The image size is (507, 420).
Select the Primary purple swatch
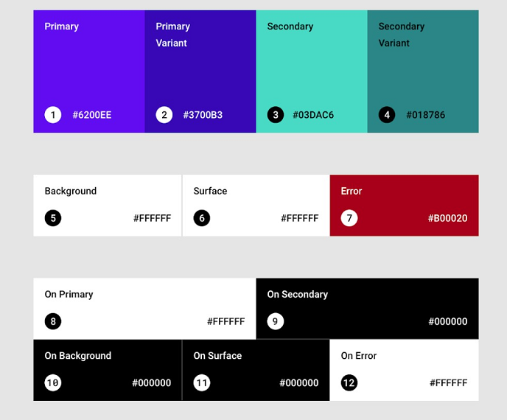89,71
